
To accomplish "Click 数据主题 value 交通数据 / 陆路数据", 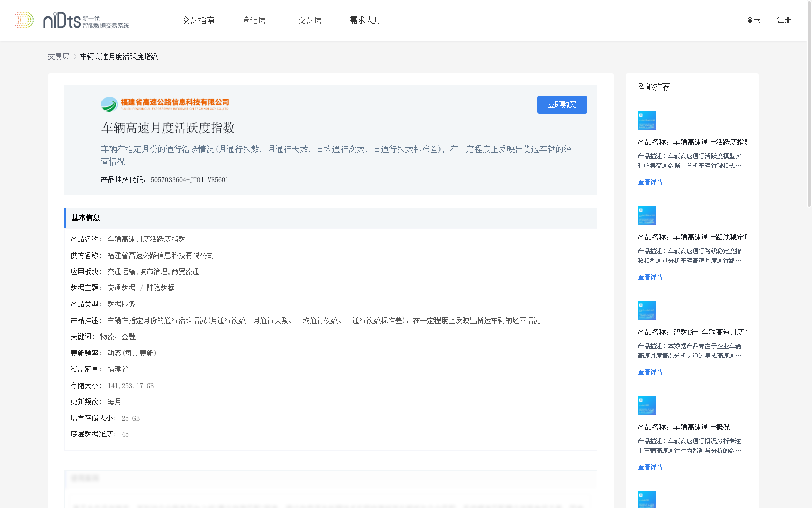I will pyautogui.click(x=141, y=288).
